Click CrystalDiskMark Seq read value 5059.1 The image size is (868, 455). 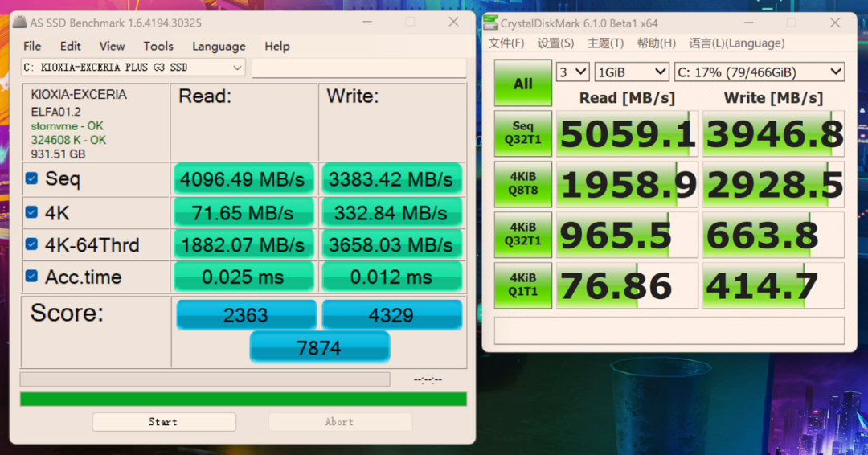pyautogui.click(x=627, y=133)
